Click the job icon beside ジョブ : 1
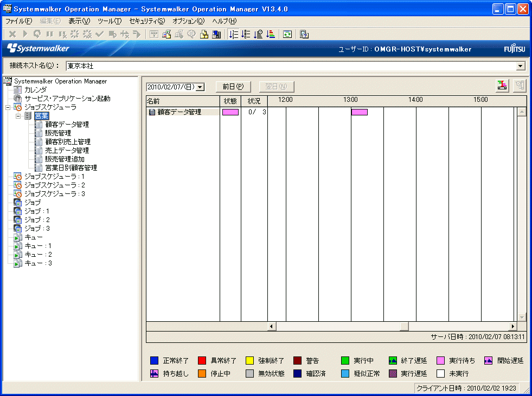This screenshot has height=396, width=532. coord(18,211)
